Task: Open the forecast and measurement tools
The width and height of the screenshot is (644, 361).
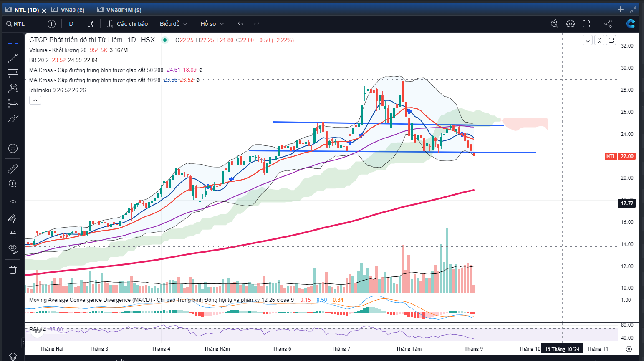Action: coord(13,103)
